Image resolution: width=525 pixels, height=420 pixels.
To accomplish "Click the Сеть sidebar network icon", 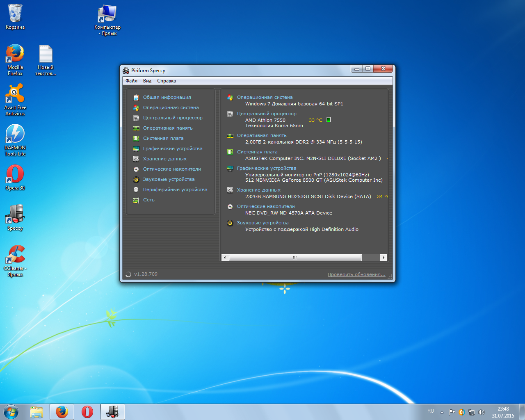I will (x=136, y=200).
